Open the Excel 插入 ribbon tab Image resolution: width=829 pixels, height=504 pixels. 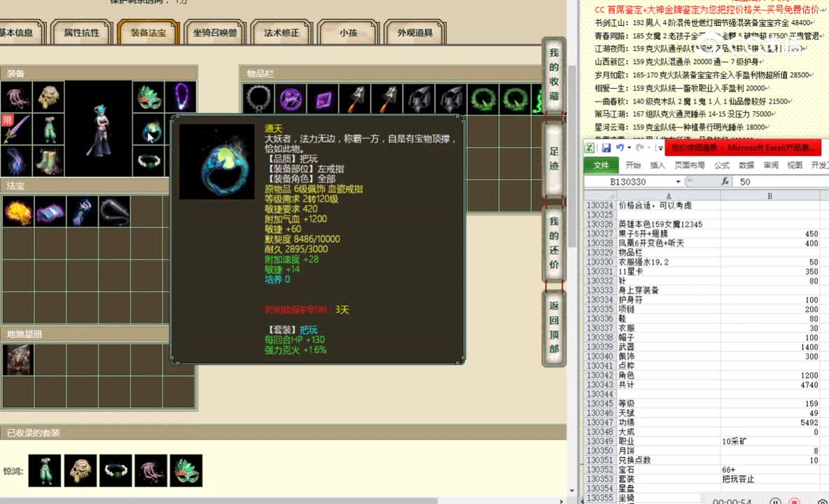tap(657, 165)
